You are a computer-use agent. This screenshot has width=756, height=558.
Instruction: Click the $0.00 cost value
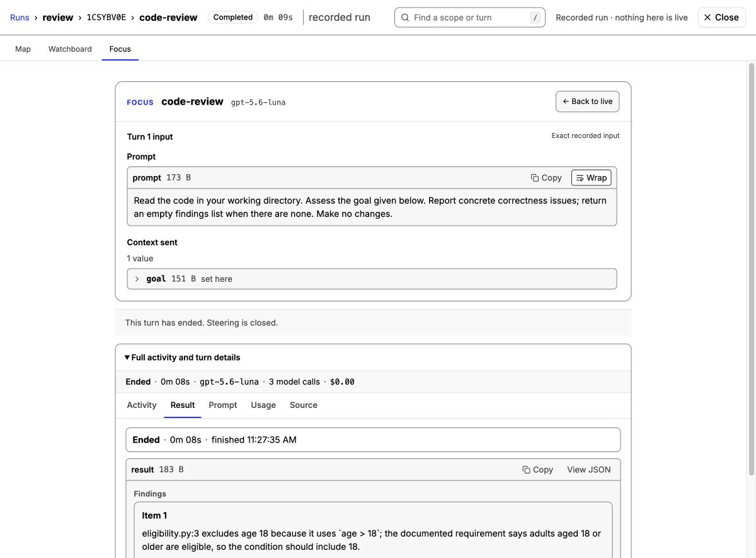342,381
